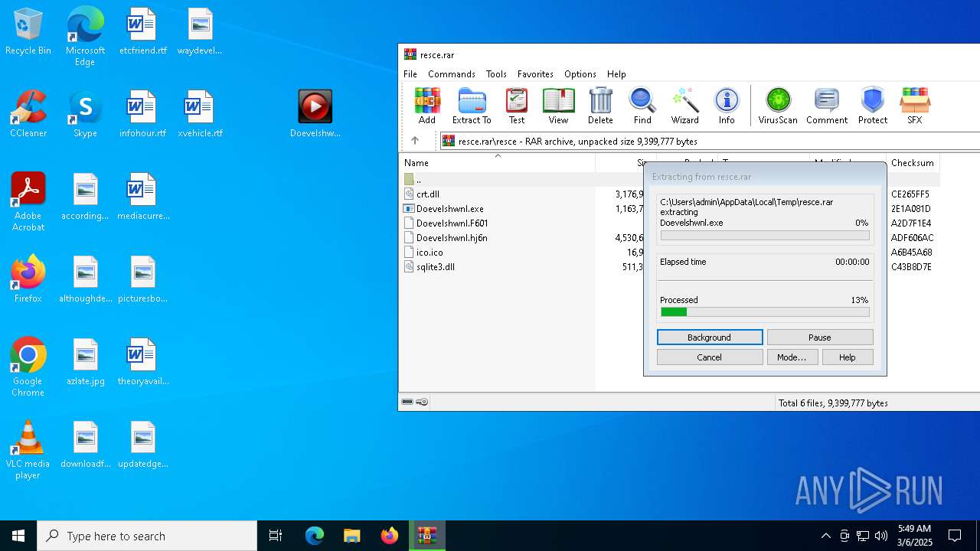Select the Google Chrome desktop shortcut
980x551 pixels.
28,367
